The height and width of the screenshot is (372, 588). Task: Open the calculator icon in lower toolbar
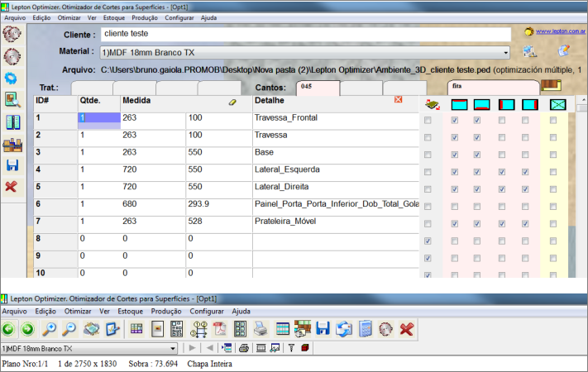click(x=366, y=329)
